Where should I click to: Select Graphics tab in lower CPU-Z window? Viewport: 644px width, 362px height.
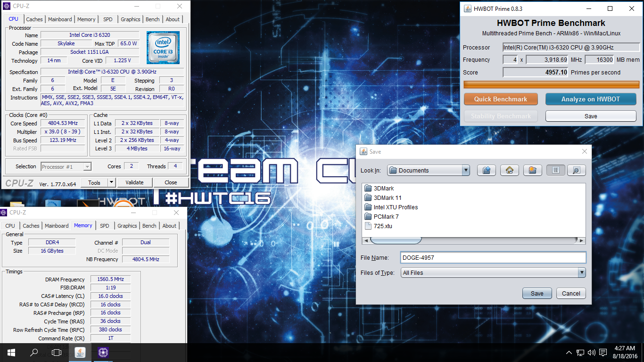pyautogui.click(x=127, y=226)
